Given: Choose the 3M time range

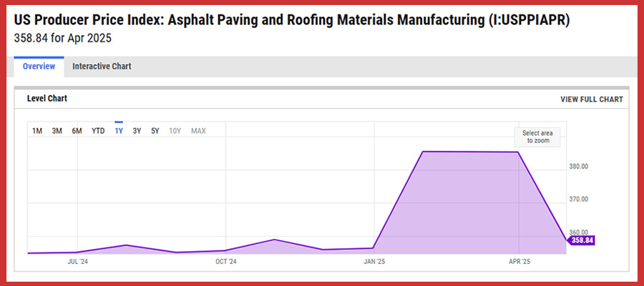Looking at the screenshot, I should click(x=57, y=131).
